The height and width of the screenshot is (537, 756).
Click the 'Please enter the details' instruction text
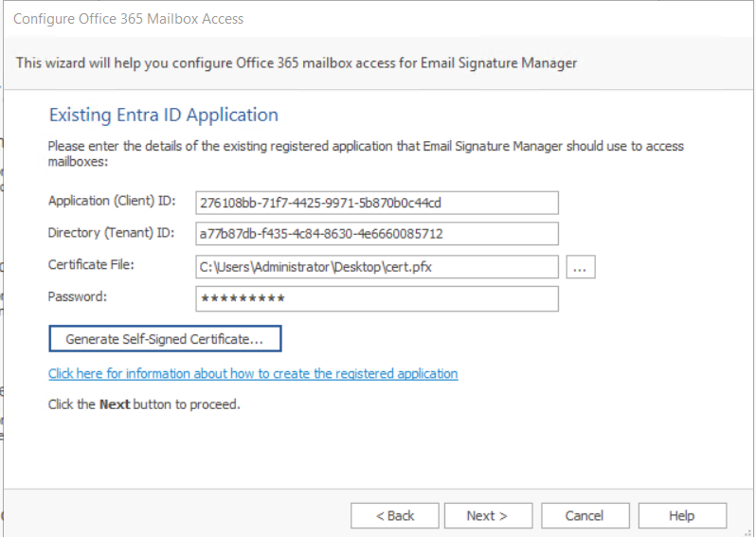click(366, 153)
